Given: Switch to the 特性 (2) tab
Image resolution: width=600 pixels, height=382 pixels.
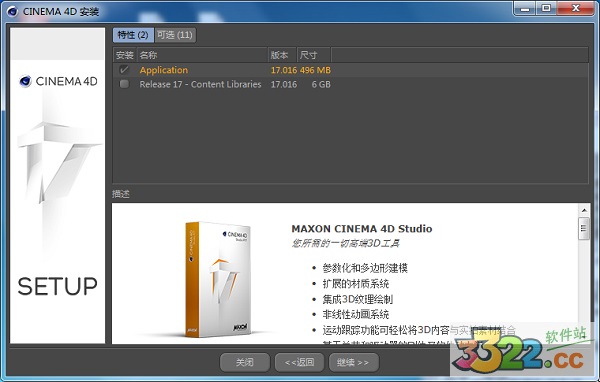Looking at the screenshot, I should [x=133, y=35].
